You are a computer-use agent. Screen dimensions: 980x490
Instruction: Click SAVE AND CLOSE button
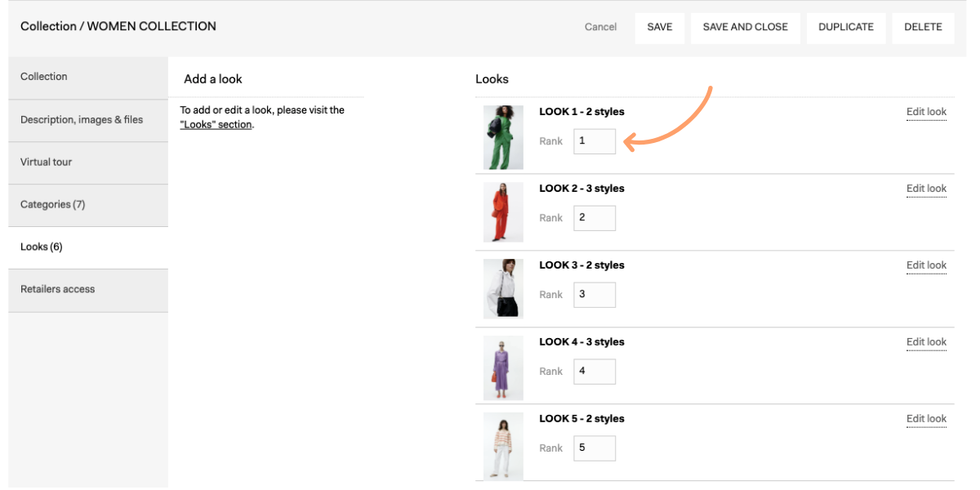pos(746,27)
